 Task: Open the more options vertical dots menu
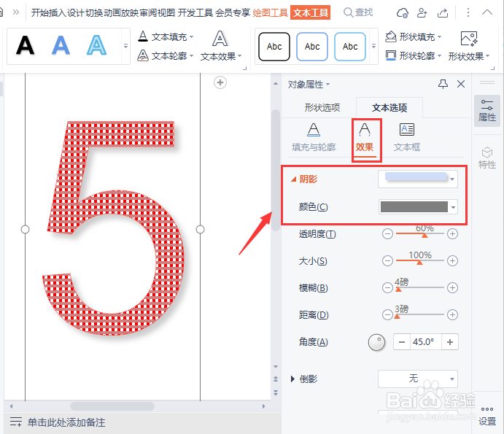[x=468, y=12]
